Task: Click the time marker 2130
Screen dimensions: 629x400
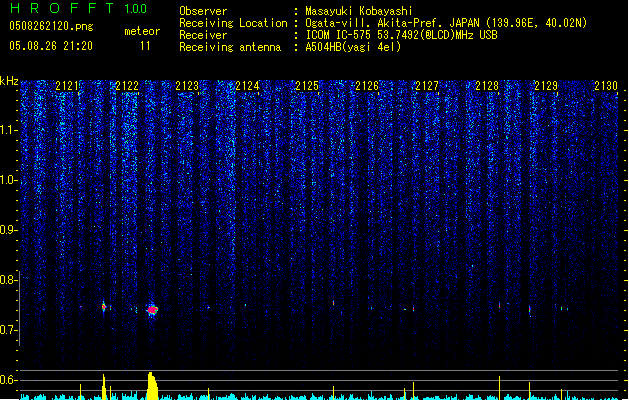Action: [x=606, y=86]
